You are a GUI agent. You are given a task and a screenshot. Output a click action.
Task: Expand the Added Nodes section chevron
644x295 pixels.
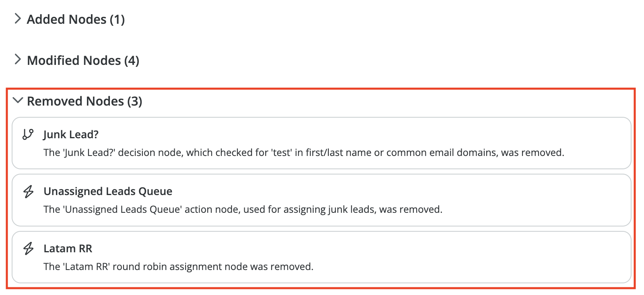point(17,19)
